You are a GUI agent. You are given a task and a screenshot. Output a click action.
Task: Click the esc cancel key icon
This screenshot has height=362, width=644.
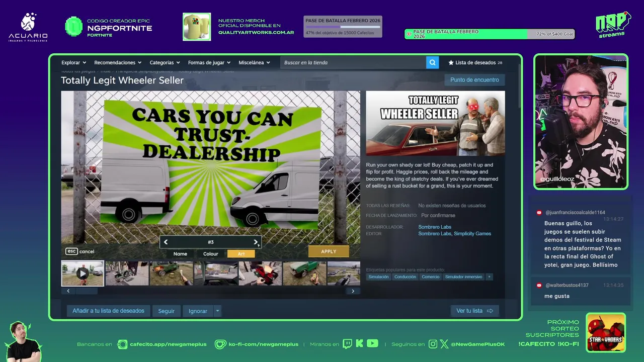click(x=71, y=251)
